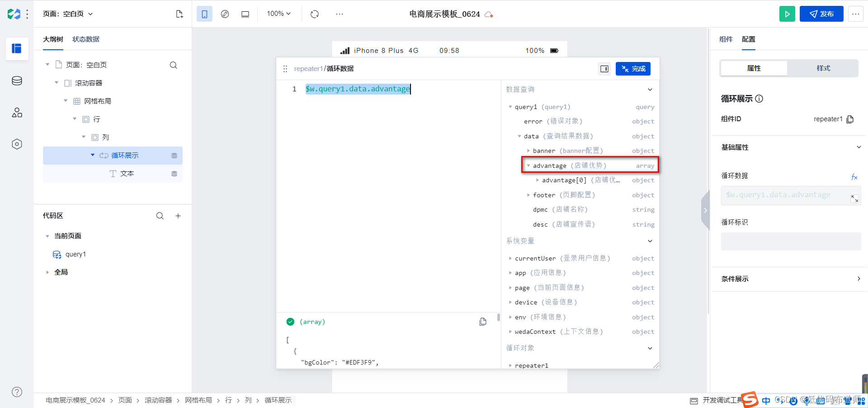
Task: Expand the banner (banner配置) node
Action: [528, 151]
